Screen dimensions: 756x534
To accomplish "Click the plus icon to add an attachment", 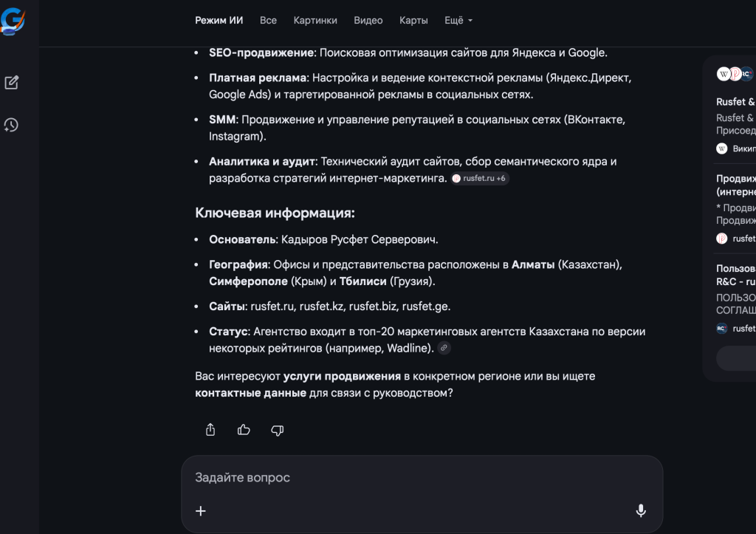I will tap(200, 510).
